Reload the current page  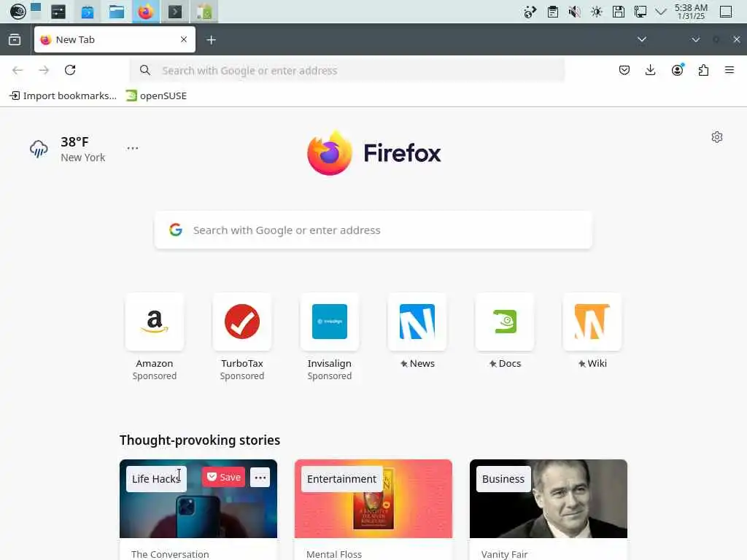coord(70,71)
